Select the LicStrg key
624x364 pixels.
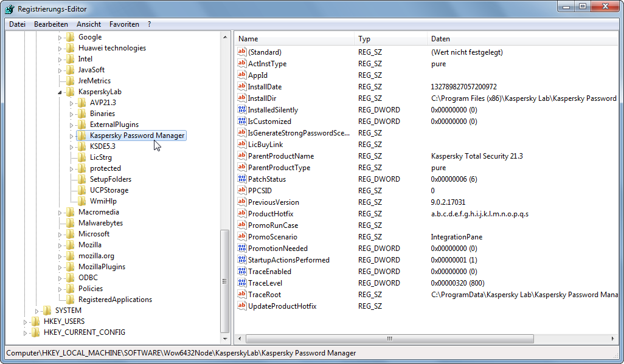point(101,157)
